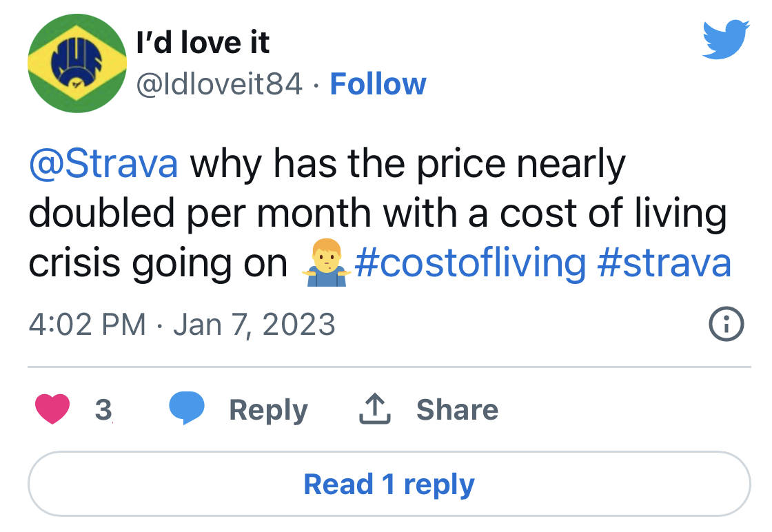
Task: Click the "Reply" text label
Action: click(268, 409)
